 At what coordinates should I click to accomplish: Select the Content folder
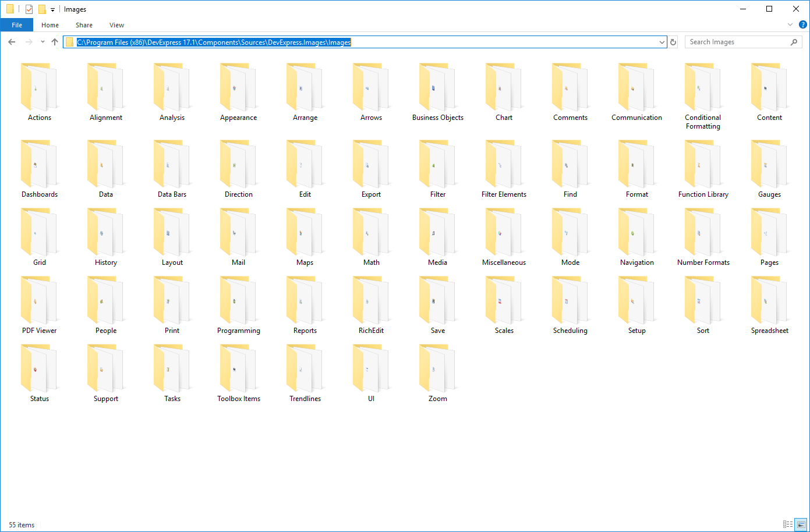point(770,93)
